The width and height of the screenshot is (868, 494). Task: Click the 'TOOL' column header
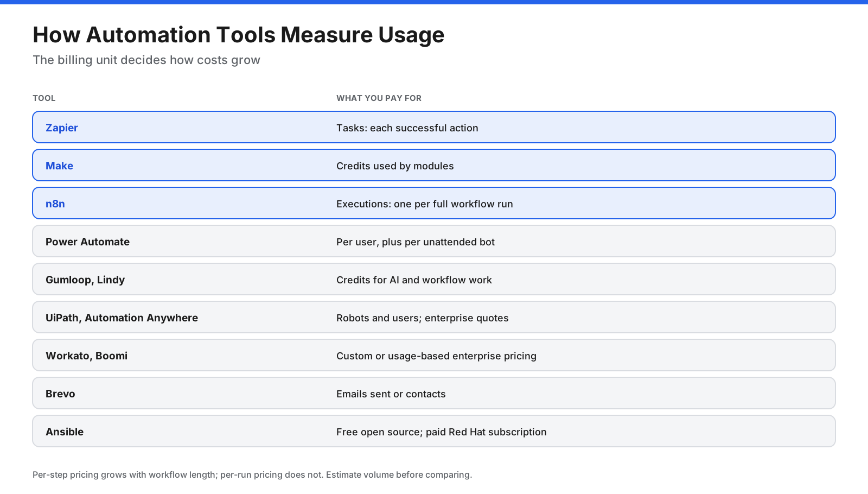(44, 98)
